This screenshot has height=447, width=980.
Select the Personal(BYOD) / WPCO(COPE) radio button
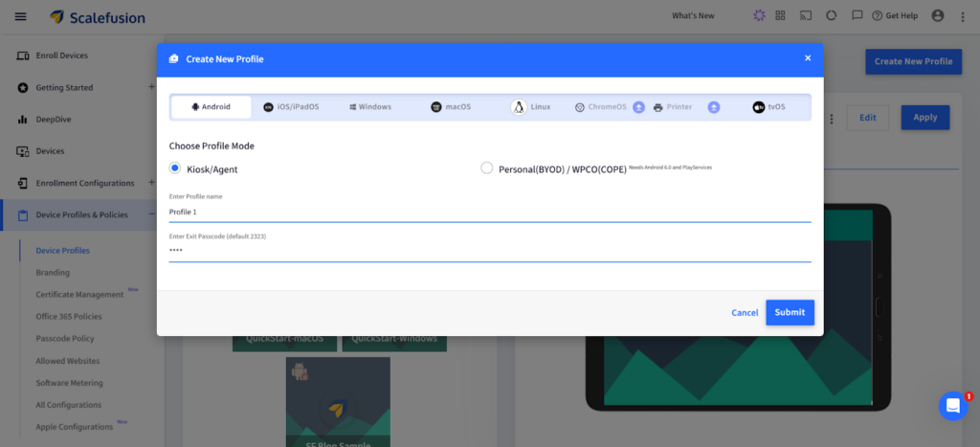click(487, 168)
